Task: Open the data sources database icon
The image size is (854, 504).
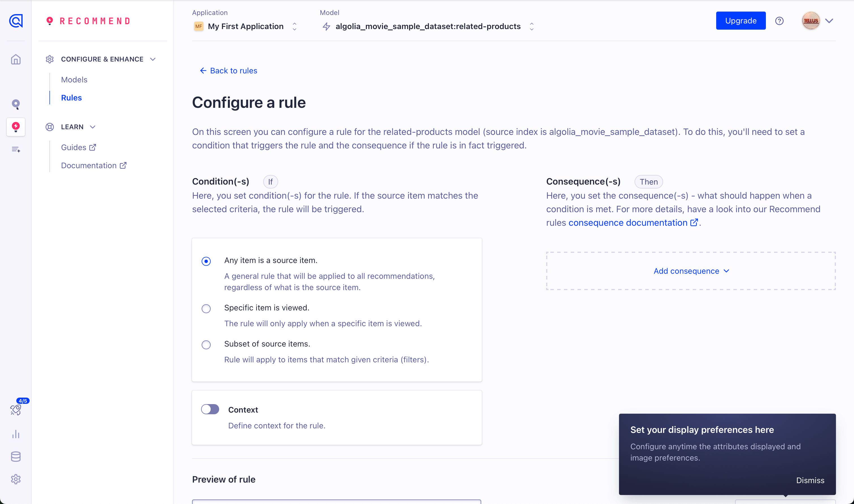Action: pyautogui.click(x=16, y=457)
